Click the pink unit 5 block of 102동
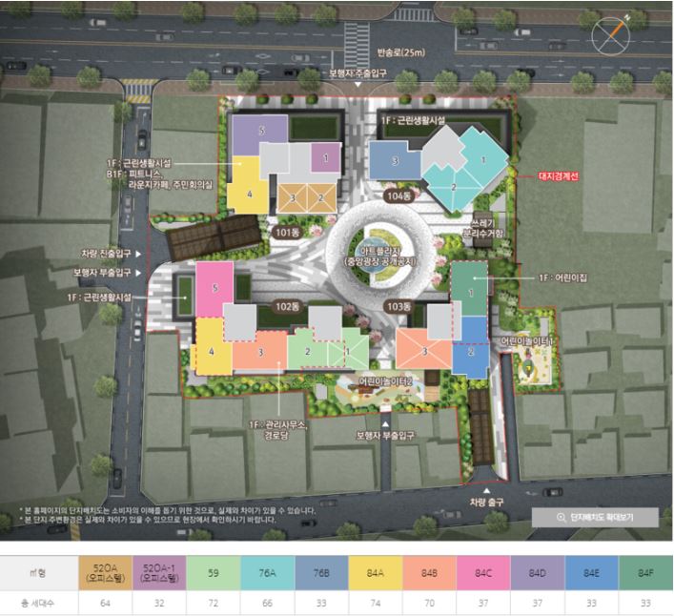Viewport: 674px width, 616px height. [214, 288]
